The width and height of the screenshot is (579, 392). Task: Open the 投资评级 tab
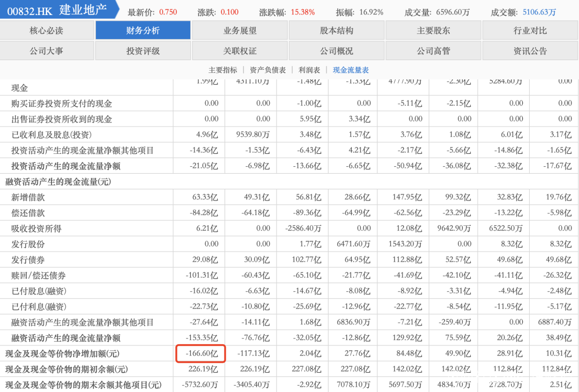[x=143, y=50]
